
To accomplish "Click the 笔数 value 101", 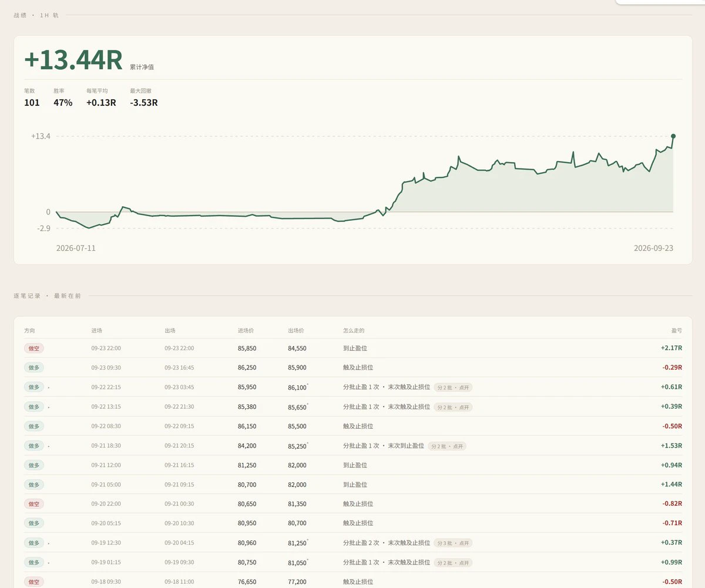I will (x=32, y=103).
